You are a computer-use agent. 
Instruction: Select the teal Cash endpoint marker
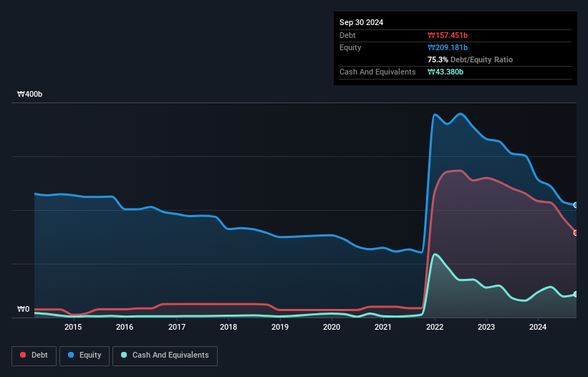click(576, 295)
